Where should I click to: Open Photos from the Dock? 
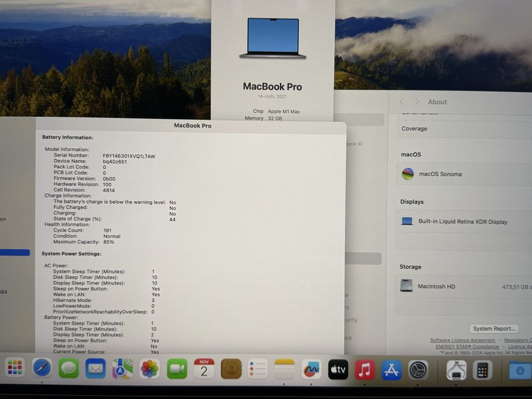(x=149, y=368)
